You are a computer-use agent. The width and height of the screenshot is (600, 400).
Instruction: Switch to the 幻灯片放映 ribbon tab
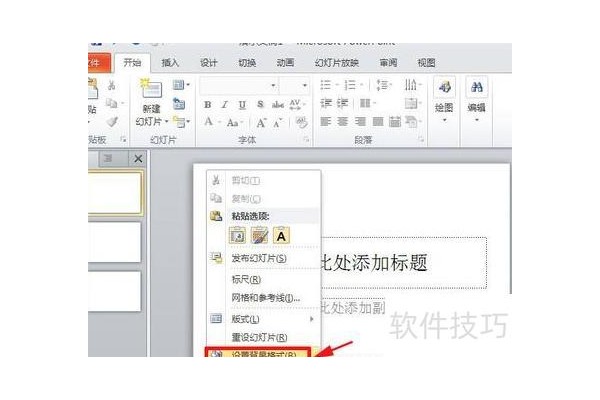(x=337, y=62)
